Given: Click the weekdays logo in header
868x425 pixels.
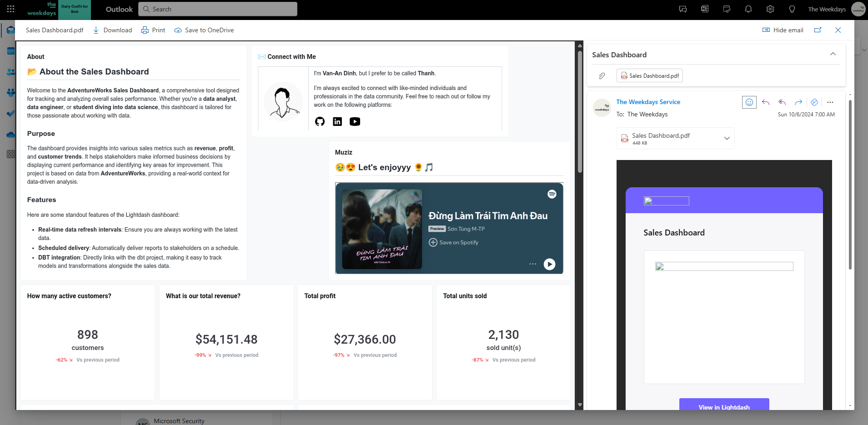Looking at the screenshot, I should click(x=42, y=9).
